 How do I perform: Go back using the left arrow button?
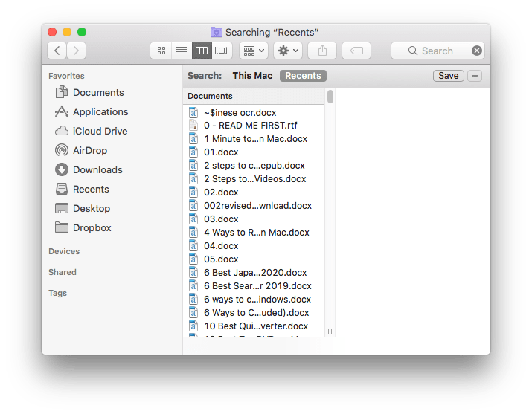57,51
